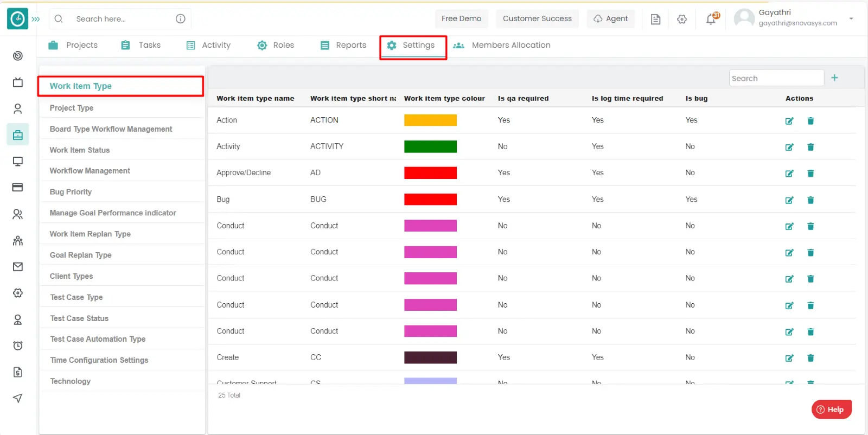The height and width of the screenshot is (435, 868).
Task: Click the Help button
Action: [831, 410]
